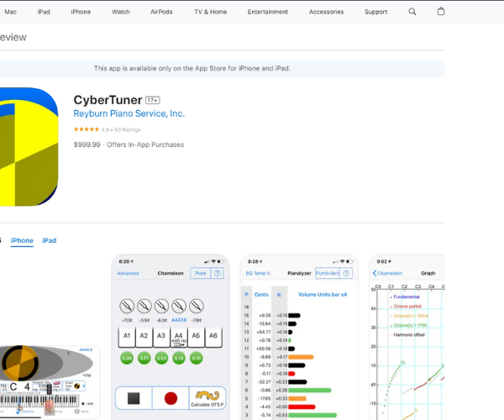Open the CyberEar tuning screenshot thumbnail

pos(50,382)
